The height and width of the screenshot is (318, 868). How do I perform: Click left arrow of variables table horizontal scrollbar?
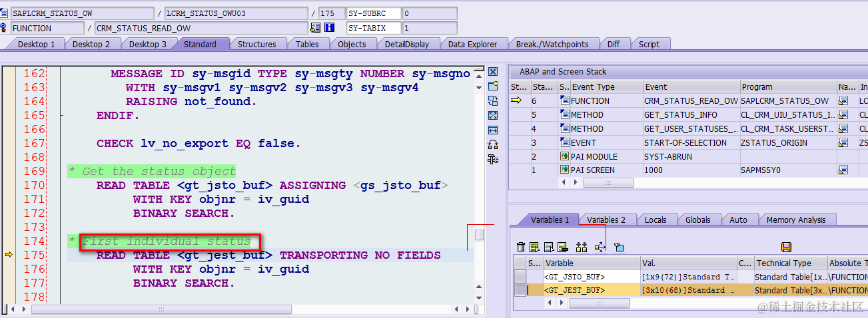(550, 303)
